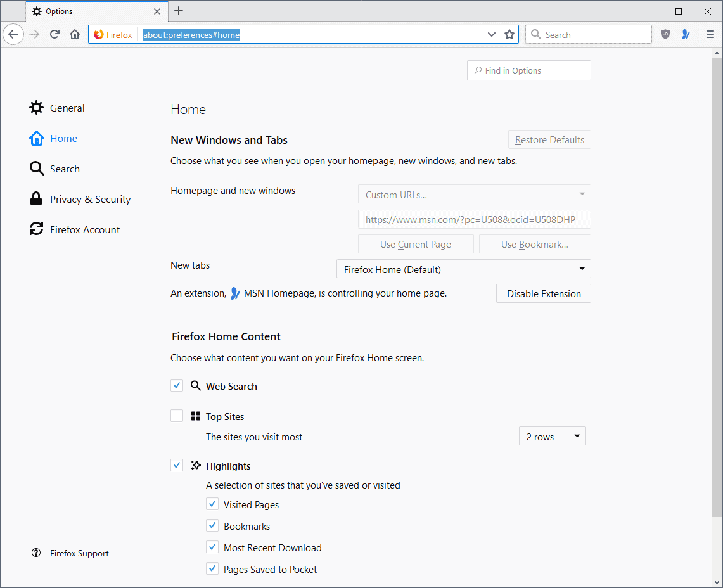Click the Search magnifying glass sidebar icon
Screen dimensions: 723x588
(x=36, y=169)
